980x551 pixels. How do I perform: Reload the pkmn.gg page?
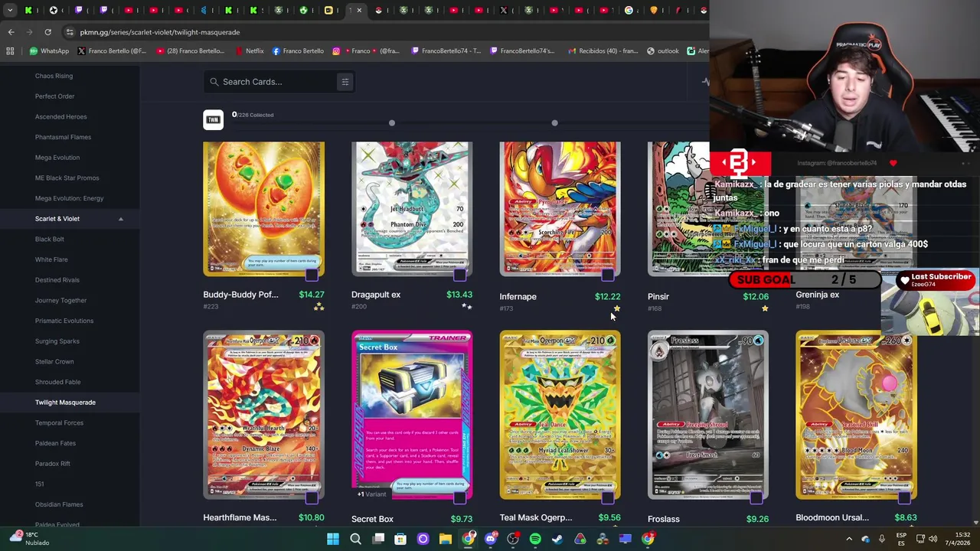click(47, 32)
